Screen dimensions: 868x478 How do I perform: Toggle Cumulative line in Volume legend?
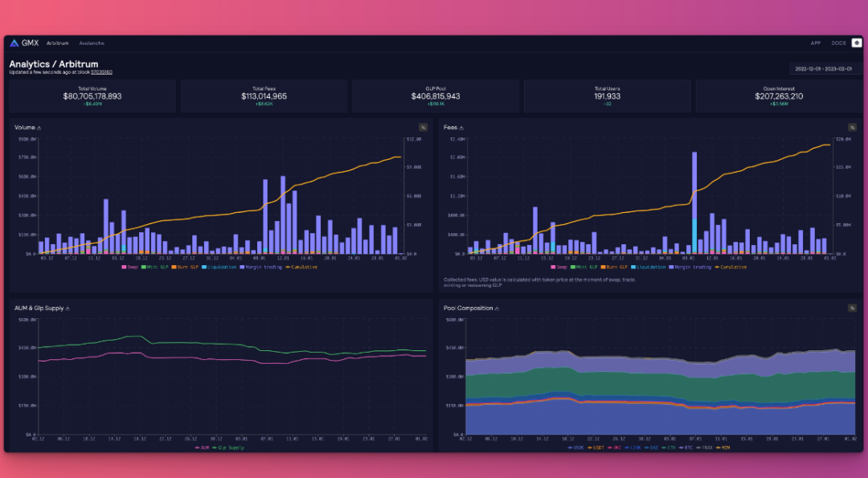[301, 268]
